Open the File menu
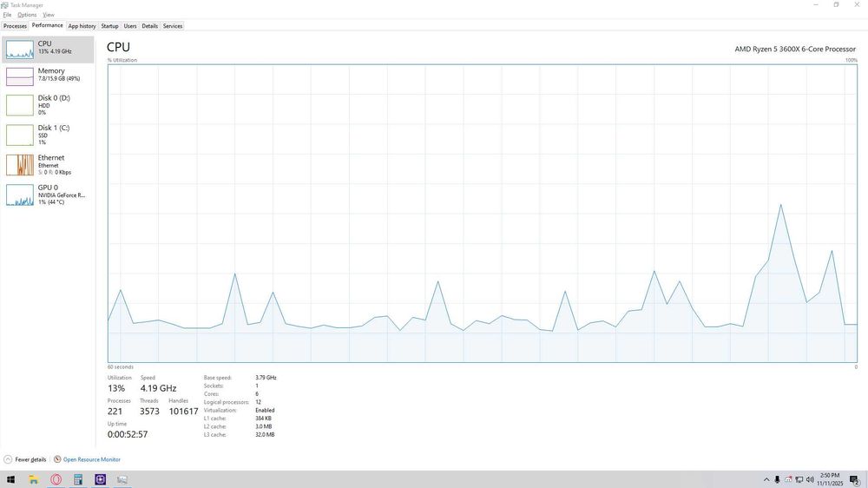This screenshot has width=868, height=488. [x=7, y=15]
